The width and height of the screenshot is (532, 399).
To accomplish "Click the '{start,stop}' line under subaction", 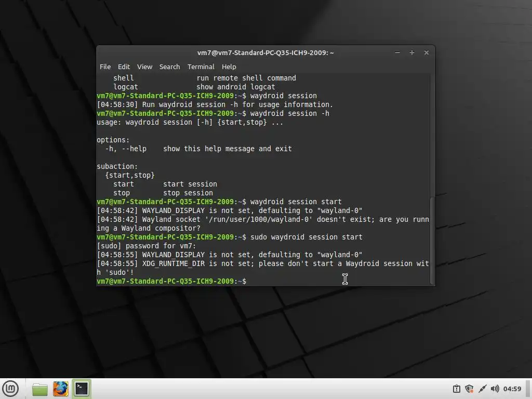I will point(129,175).
